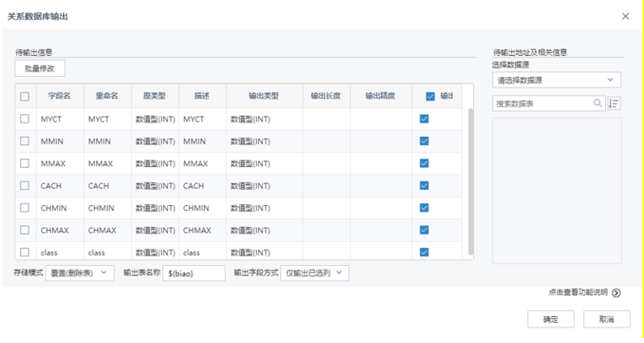
Task: Select the CHMIN row checkbox
Action: (24, 208)
